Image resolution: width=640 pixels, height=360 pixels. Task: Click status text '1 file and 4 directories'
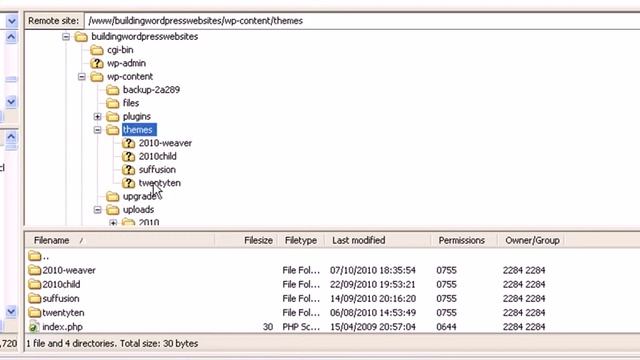[72, 344]
